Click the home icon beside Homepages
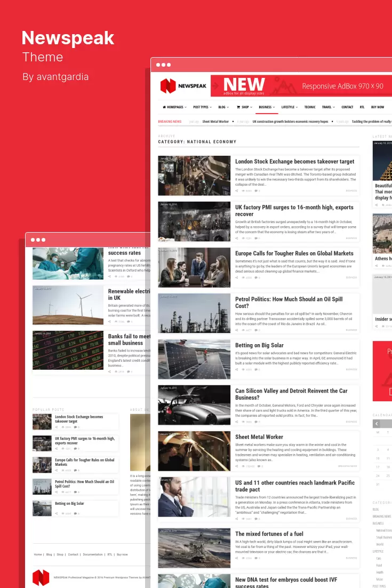Screen dimensions: 392x588 164,107
